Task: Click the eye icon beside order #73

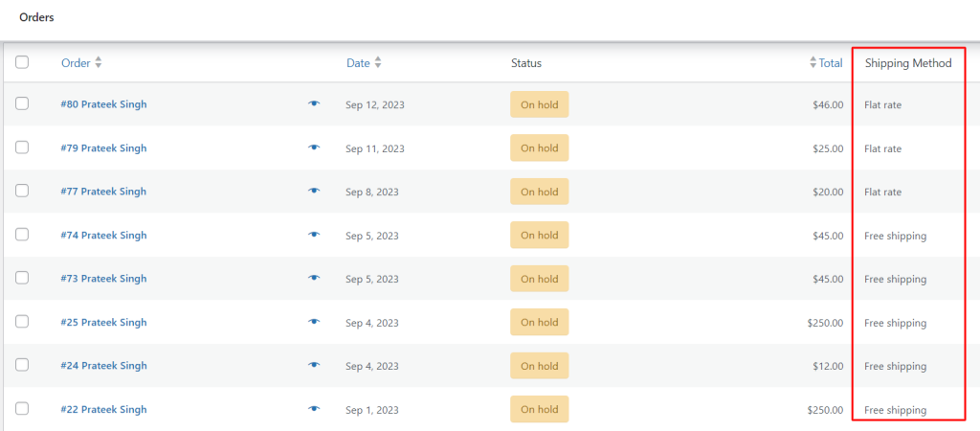Action: coord(314,278)
